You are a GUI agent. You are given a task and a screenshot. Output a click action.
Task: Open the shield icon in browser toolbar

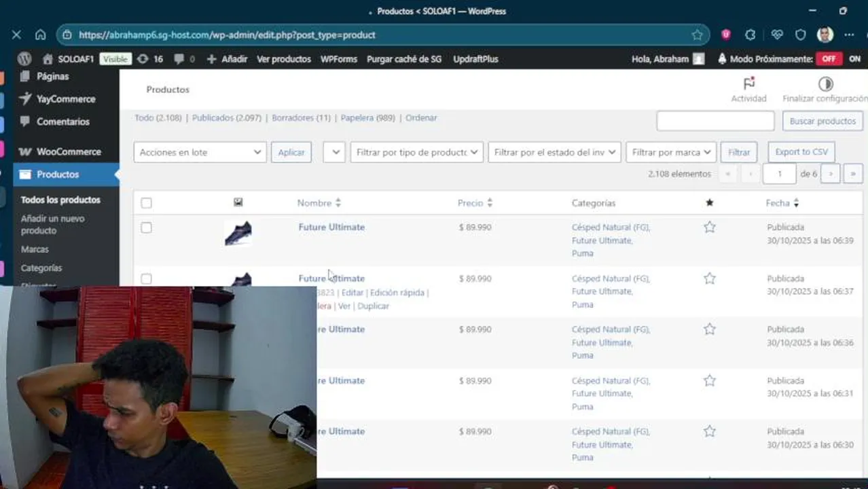point(801,35)
